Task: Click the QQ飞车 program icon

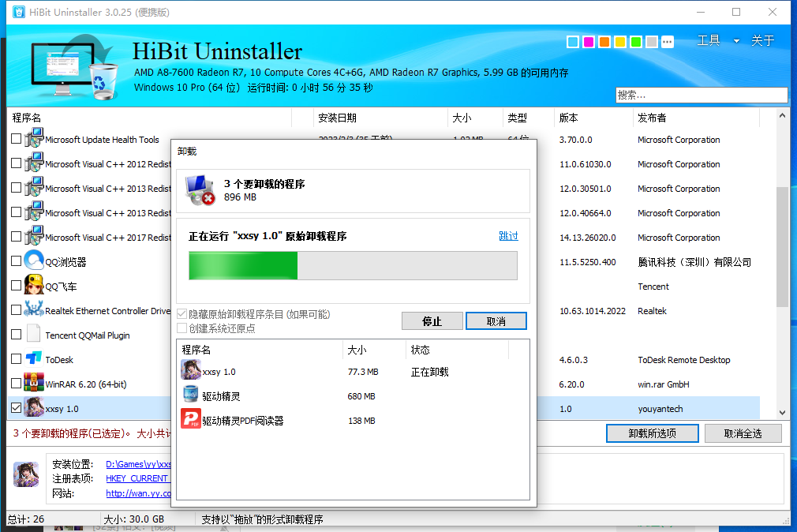Action: coord(33,285)
